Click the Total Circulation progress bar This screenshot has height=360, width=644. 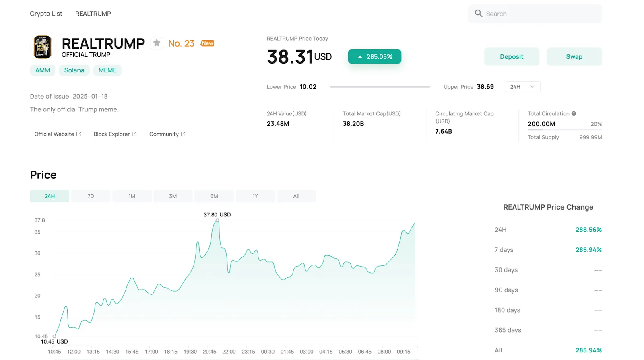coord(565,130)
